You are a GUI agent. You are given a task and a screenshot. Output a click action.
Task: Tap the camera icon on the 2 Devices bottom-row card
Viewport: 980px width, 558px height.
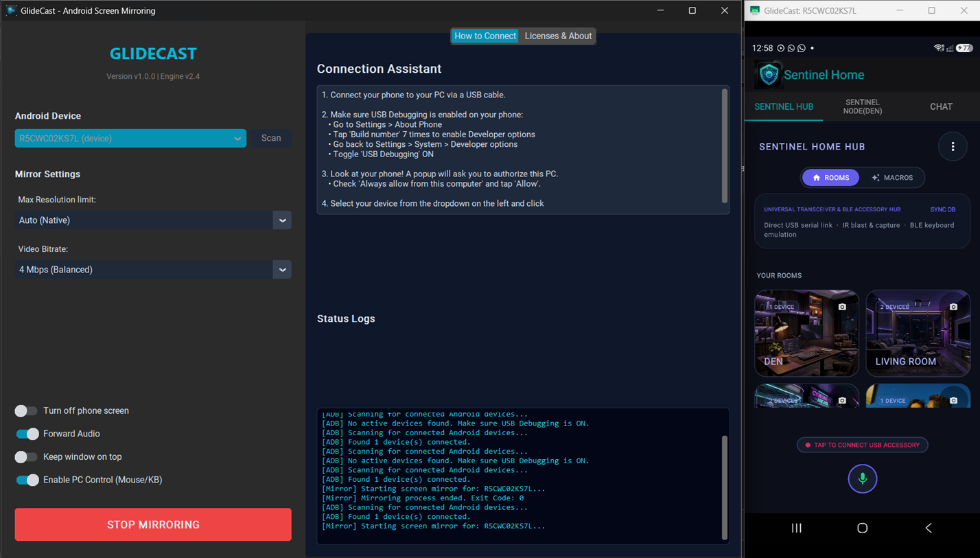coord(842,400)
